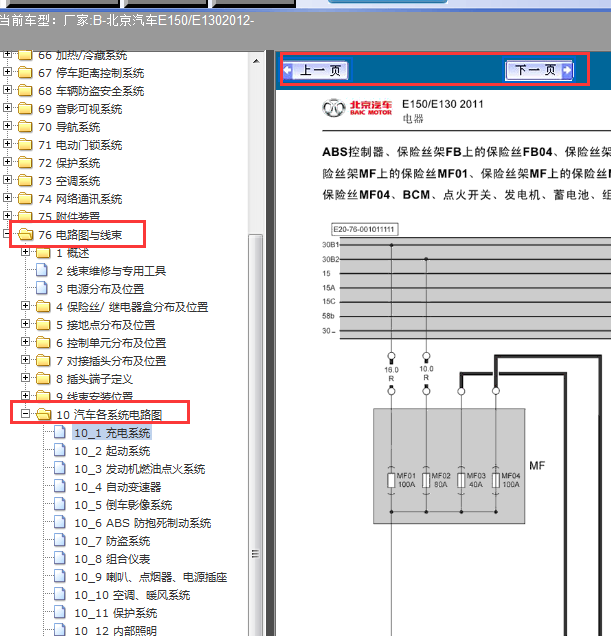This screenshot has width=611, height=636.
Task: Click open folder icon of 10 汽车各系统电路图
Action: (x=43, y=414)
